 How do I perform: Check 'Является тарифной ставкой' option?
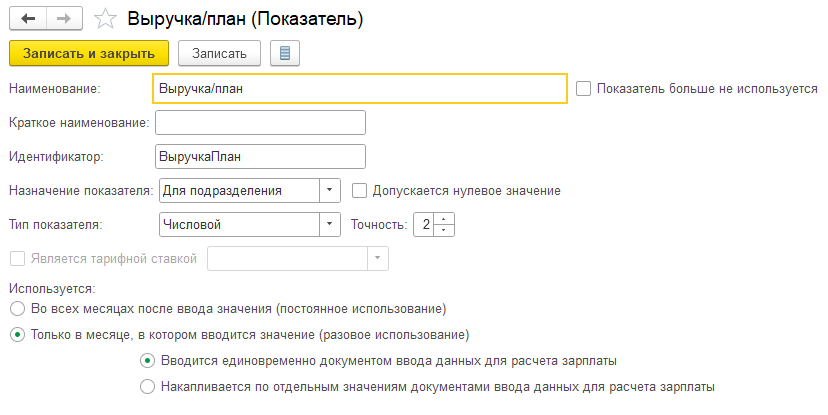coord(16,258)
